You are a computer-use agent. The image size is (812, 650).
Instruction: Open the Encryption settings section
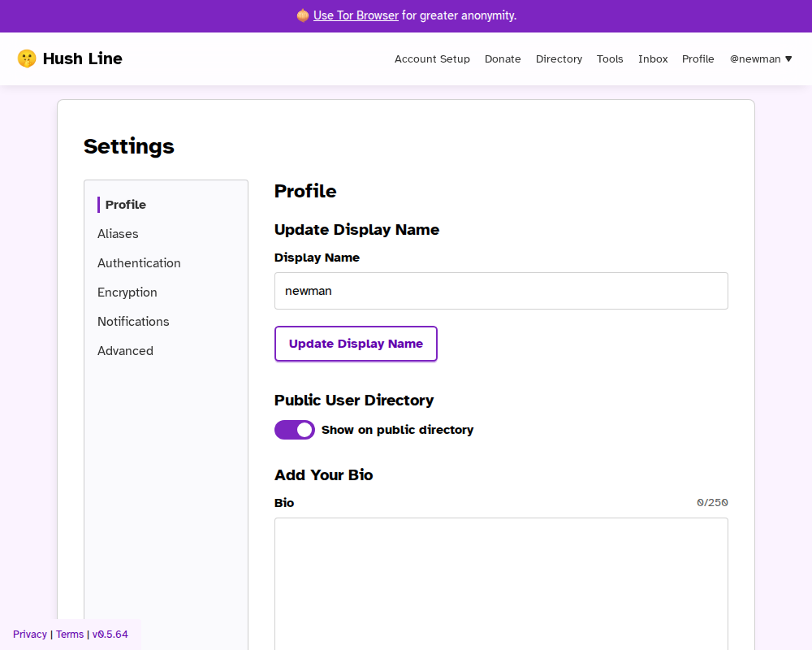[x=127, y=292]
